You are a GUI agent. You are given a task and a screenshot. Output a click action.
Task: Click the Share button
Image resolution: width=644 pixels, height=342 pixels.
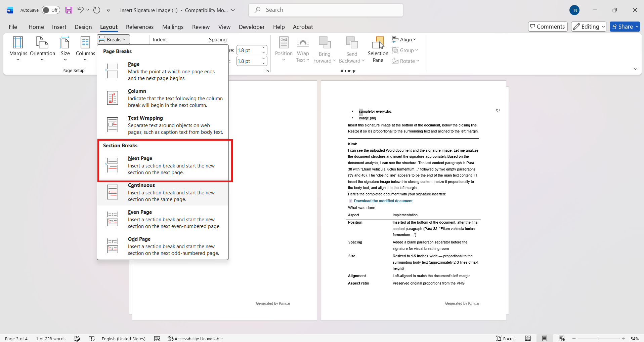[622, 27]
